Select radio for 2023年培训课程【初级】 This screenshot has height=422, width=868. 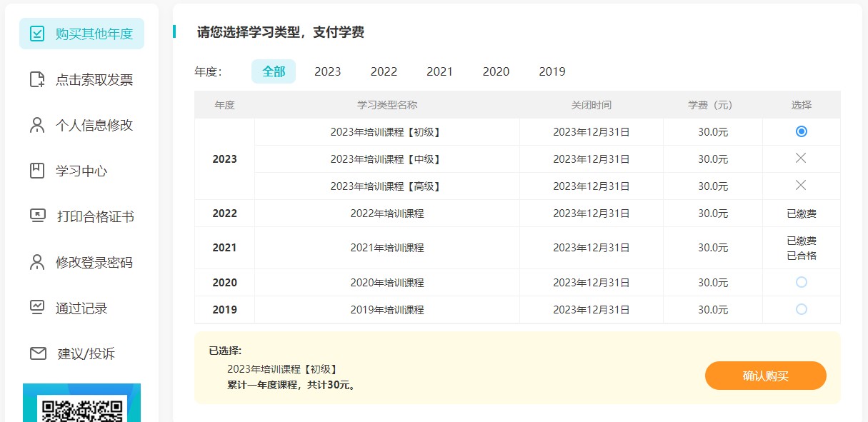point(801,131)
